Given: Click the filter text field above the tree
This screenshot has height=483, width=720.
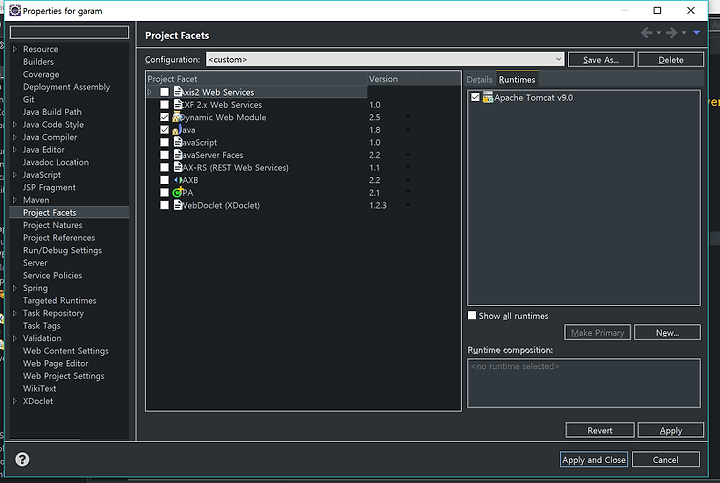Looking at the screenshot, I should (x=69, y=32).
